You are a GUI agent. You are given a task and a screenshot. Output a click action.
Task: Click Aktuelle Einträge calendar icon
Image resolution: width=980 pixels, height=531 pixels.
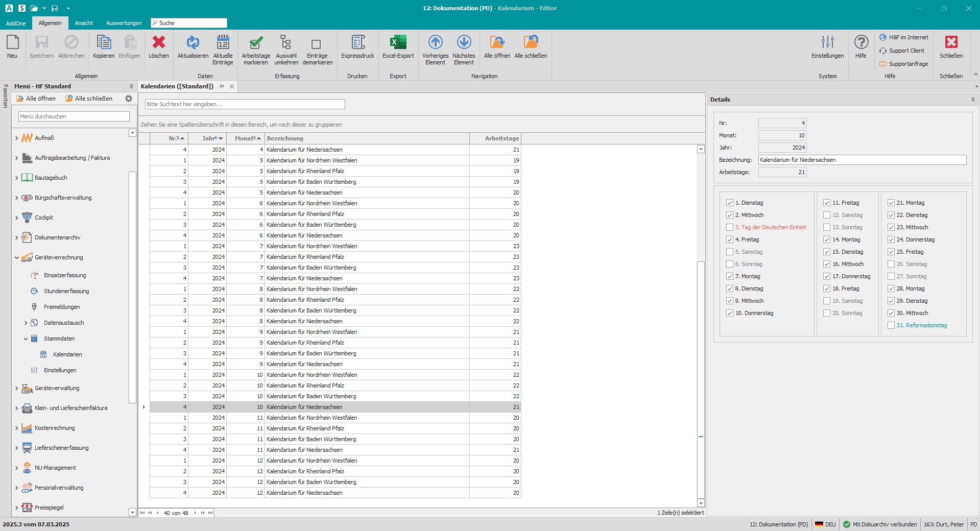coord(223,43)
